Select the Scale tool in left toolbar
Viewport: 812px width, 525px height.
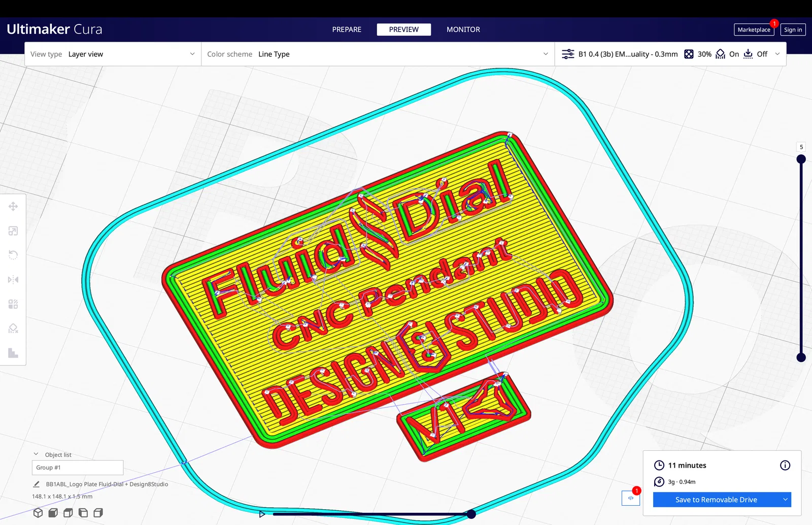[13, 231]
